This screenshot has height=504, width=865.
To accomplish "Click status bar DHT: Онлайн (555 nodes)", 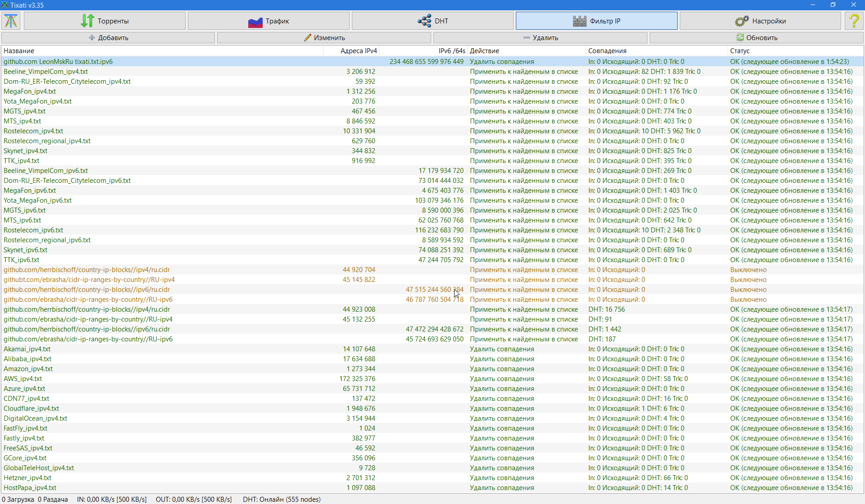I will [282, 499].
